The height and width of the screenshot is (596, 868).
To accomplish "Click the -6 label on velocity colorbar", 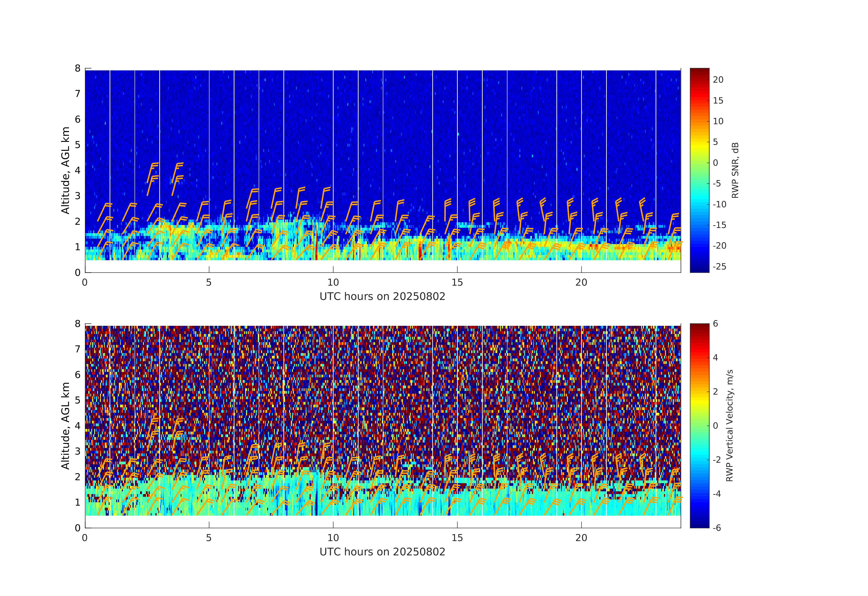I will click(717, 528).
